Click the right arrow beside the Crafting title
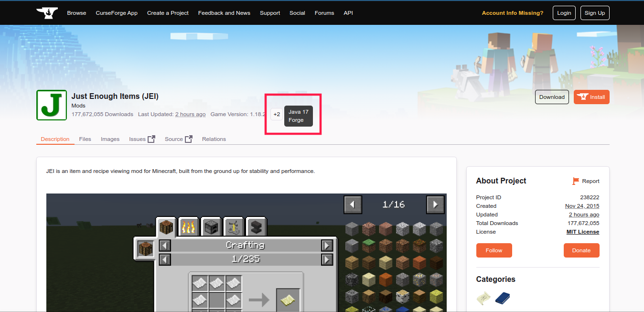This screenshot has height=312, width=644. coord(327,246)
